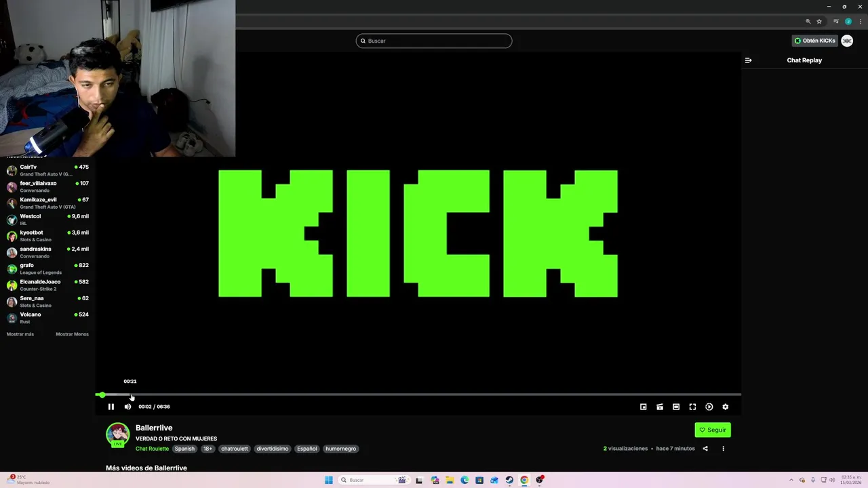Open Task View in taskbar
This screenshot has height=488, width=868.
pos(419,480)
